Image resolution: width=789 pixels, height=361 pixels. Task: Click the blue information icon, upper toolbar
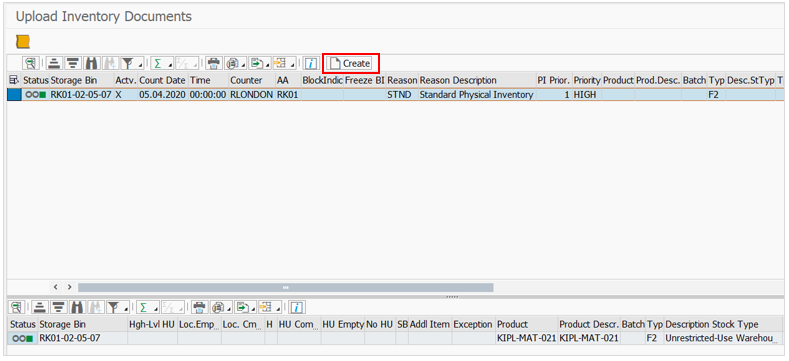pyautogui.click(x=311, y=63)
